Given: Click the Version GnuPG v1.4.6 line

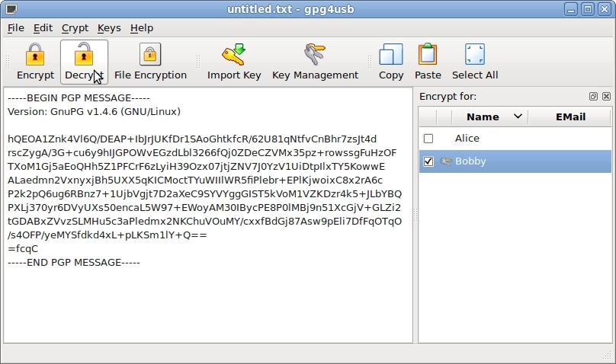Looking at the screenshot, I should pos(94,112).
